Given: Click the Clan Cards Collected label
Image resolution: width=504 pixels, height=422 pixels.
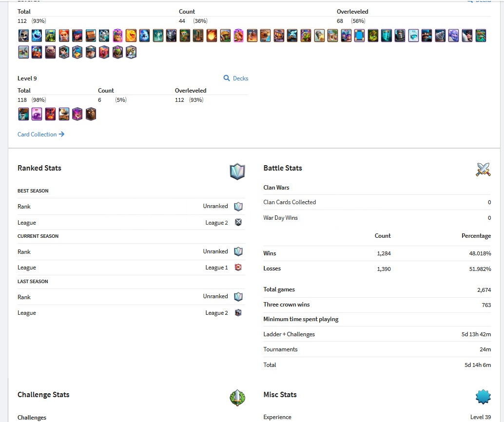Looking at the screenshot, I should 290,202.
